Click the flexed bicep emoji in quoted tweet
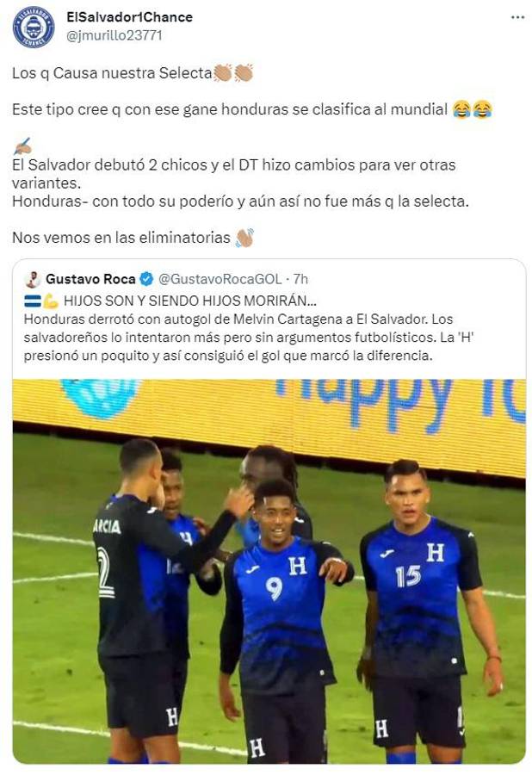 (x=50, y=301)
